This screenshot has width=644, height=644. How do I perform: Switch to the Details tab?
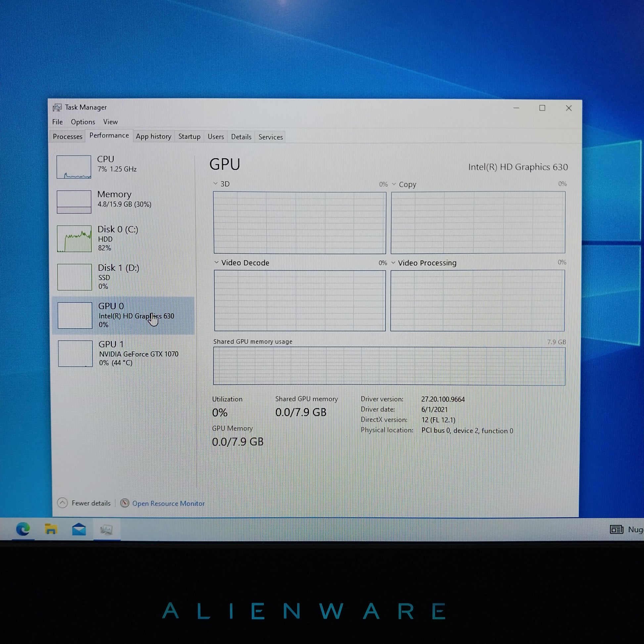click(x=241, y=137)
